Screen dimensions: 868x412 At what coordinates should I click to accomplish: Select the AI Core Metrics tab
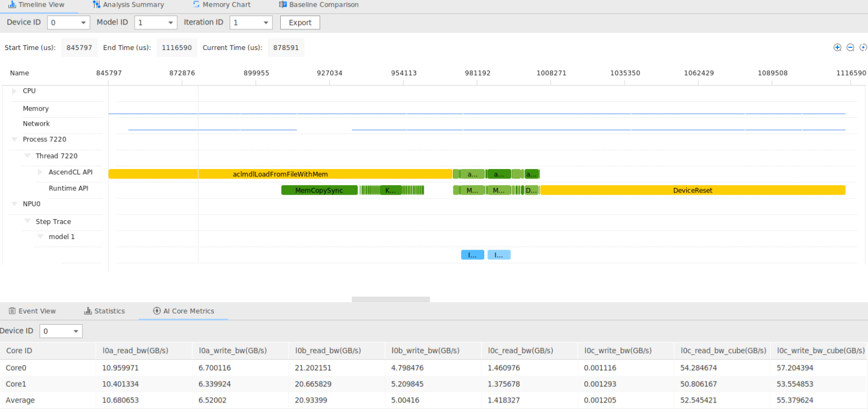[183, 311]
